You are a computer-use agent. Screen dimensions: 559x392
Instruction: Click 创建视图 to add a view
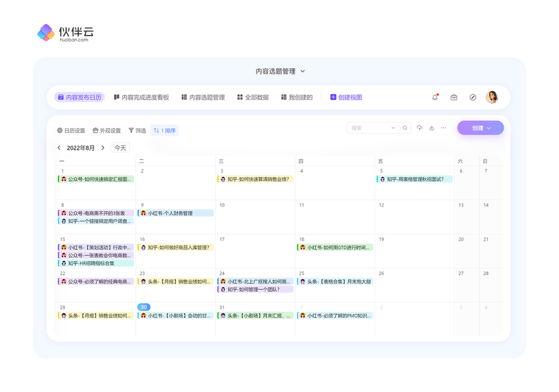click(x=346, y=97)
